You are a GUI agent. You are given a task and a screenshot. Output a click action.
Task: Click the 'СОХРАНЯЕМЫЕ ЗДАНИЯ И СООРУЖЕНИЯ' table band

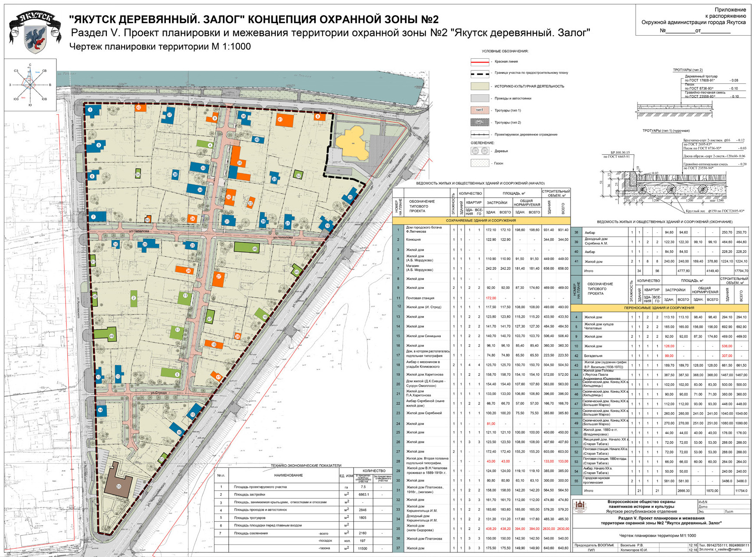pos(481,221)
